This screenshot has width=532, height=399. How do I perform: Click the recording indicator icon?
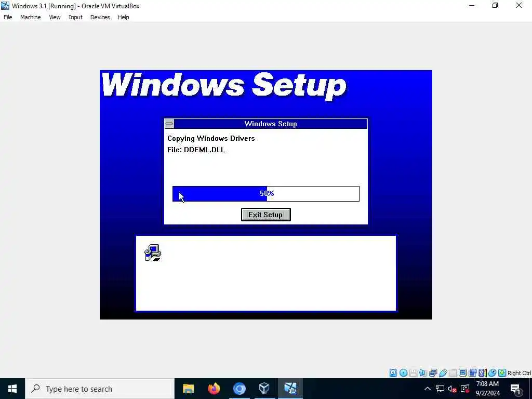[x=472, y=373]
